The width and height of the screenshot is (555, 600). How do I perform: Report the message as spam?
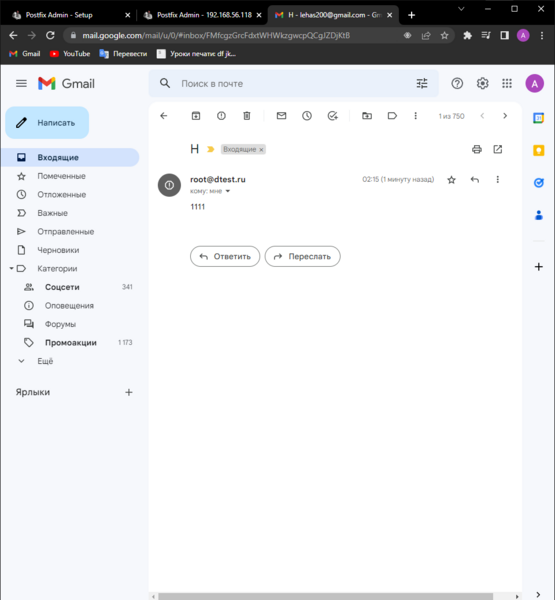[221, 116]
